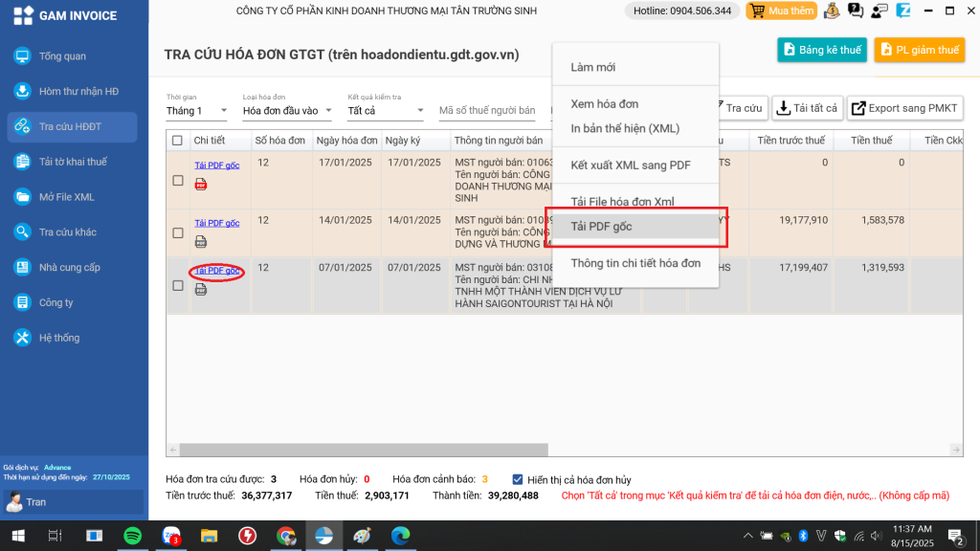Tick the select-all checkbox in table header
This screenshot has height=551, width=980.
(177, 141)
